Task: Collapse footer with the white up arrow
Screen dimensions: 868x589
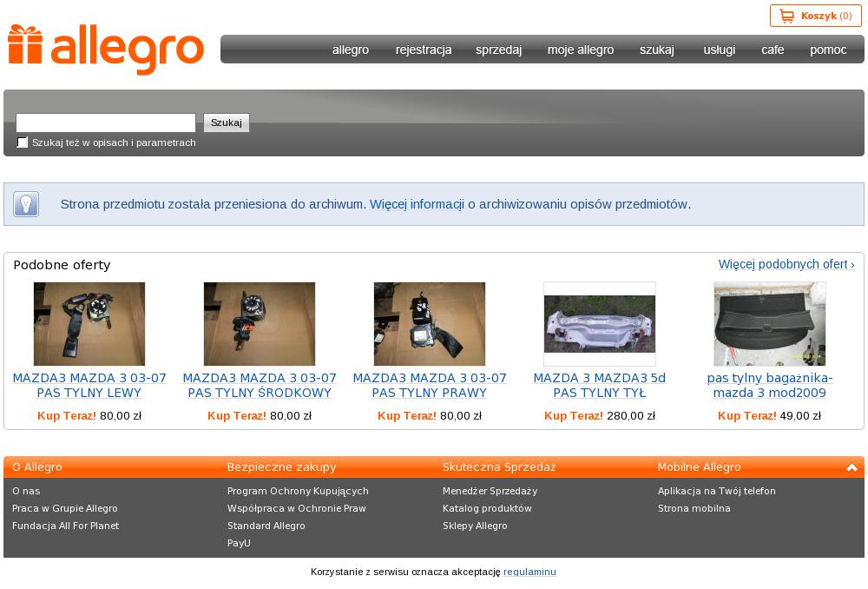Action: tap(852, 467)
